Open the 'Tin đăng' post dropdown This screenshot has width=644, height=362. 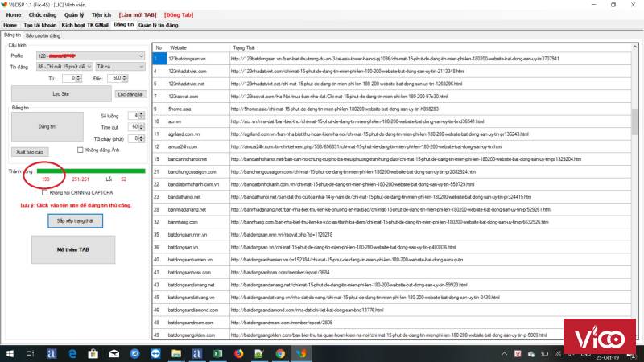click(64, 67)
